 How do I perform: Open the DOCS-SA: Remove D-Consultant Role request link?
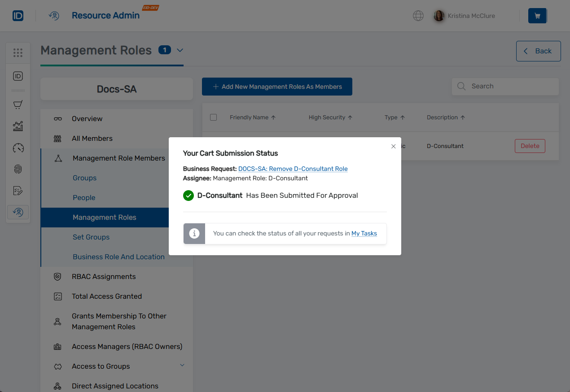coord(293,169)
